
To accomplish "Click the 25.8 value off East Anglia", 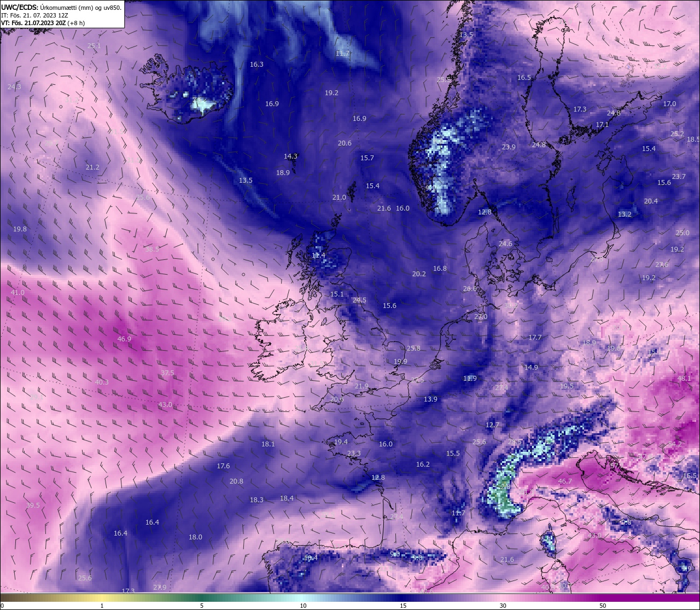I will (413, 348).
